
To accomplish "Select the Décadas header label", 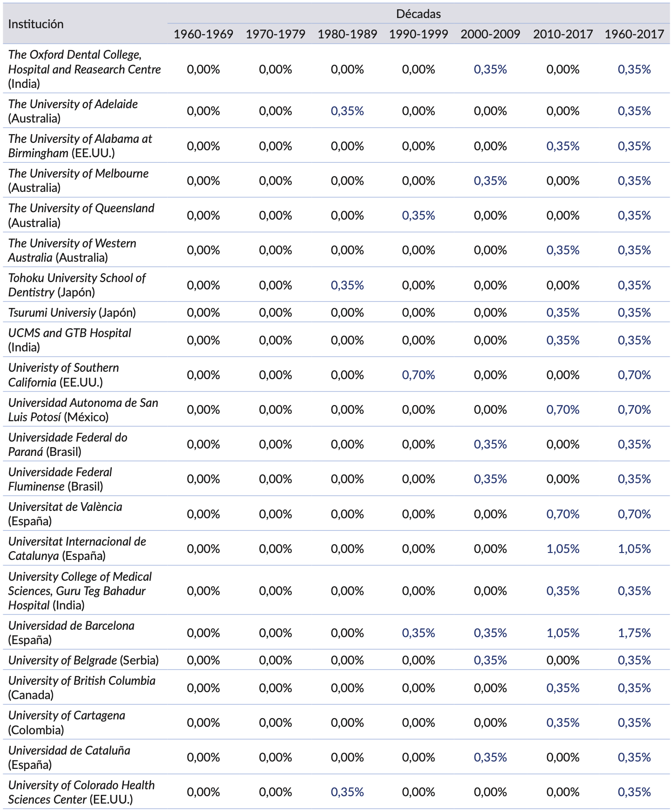I will (x=418, y=14).
